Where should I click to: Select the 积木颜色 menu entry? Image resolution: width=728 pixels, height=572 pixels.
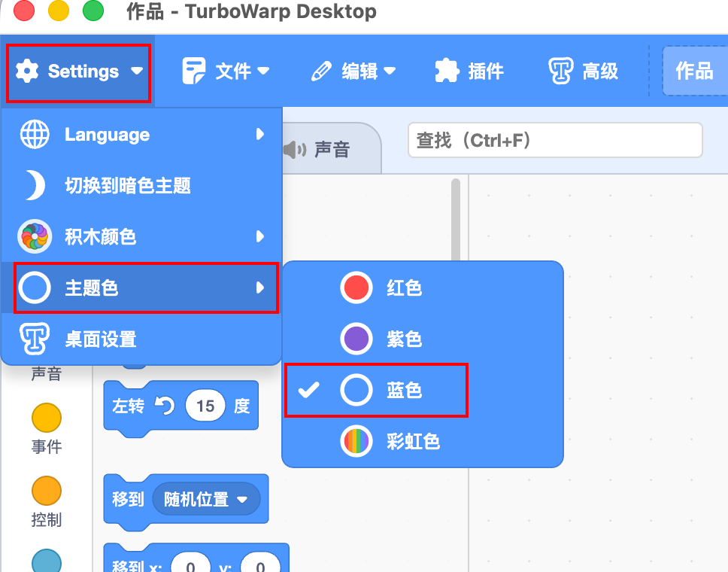point(141,236)
